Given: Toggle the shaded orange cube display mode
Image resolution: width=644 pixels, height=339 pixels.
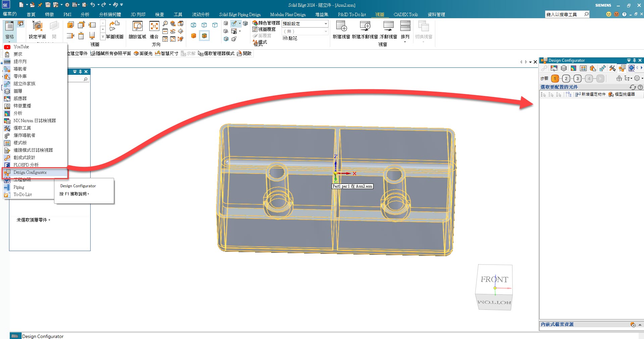Looking at the screenshot, I should [x=194, y=36].
